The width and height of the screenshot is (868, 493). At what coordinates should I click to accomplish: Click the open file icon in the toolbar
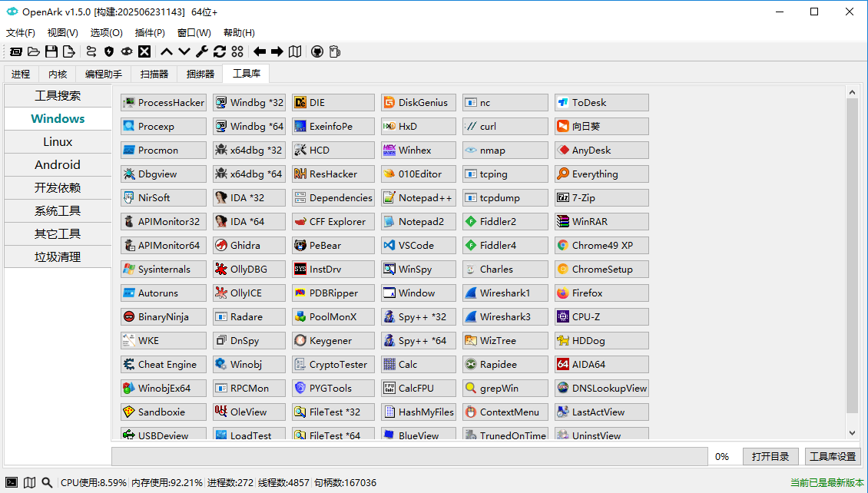click(x=34, y=51)
